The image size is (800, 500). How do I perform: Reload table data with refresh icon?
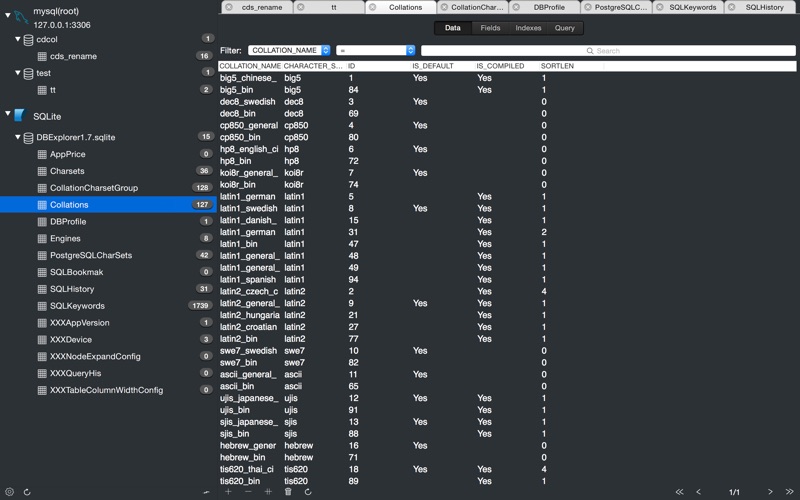[308, 491]
